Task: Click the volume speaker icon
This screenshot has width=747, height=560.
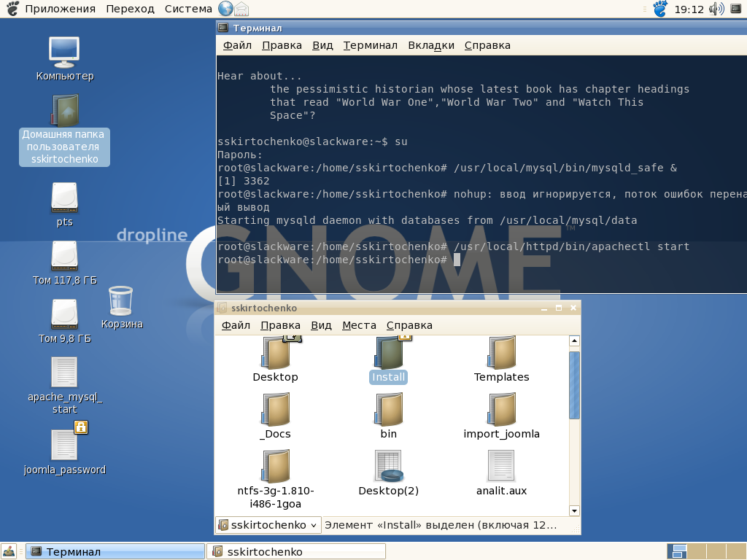Action: (x=716, y=9)
